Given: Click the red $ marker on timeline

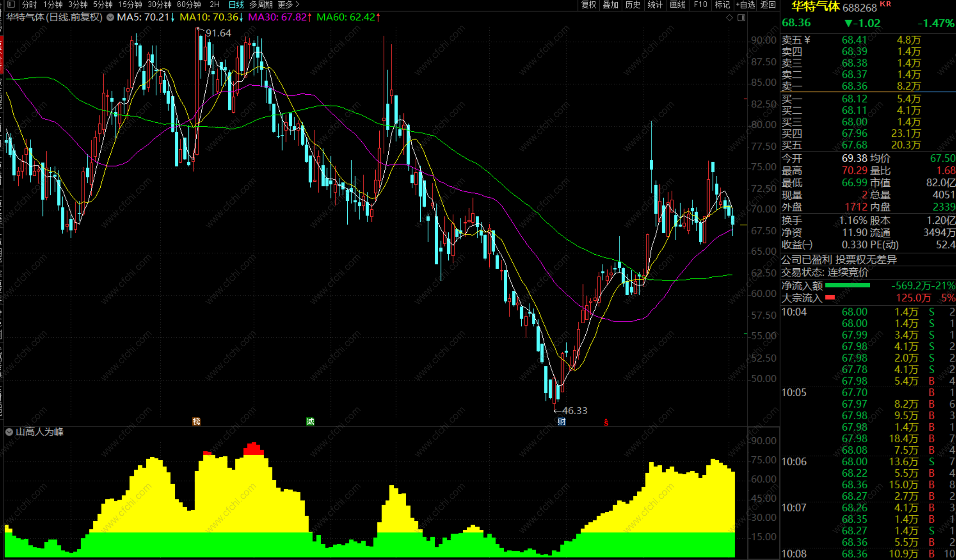Looking at the screenshot, I should pyautogui.click(x=606, y=422).
